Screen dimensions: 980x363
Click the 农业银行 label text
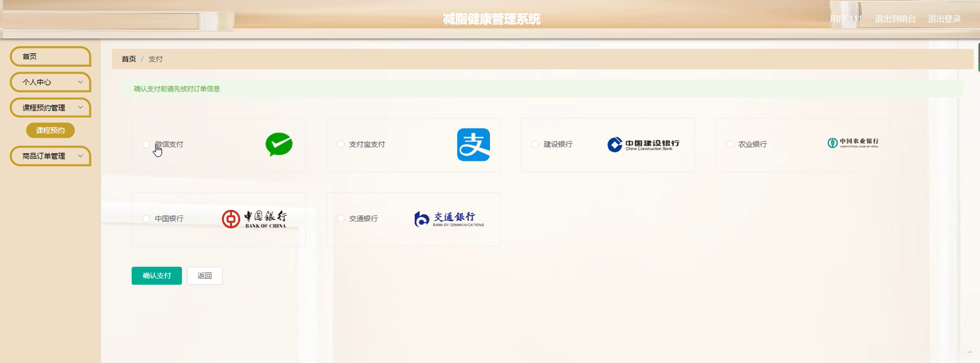point(753,144)
